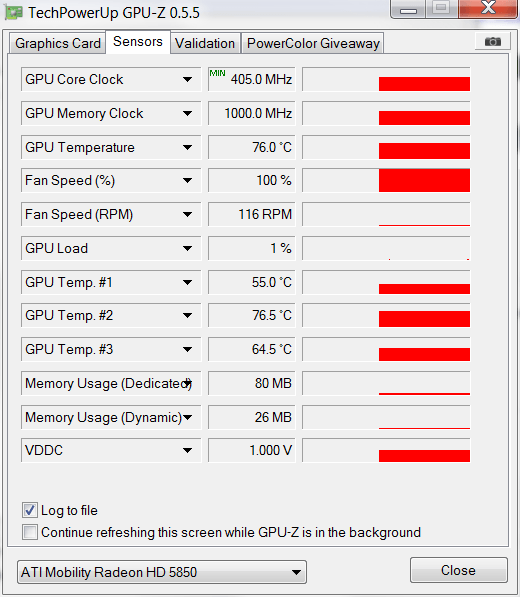Enable Log to file checkbox
520x597 pixels.
click(30, 510)
